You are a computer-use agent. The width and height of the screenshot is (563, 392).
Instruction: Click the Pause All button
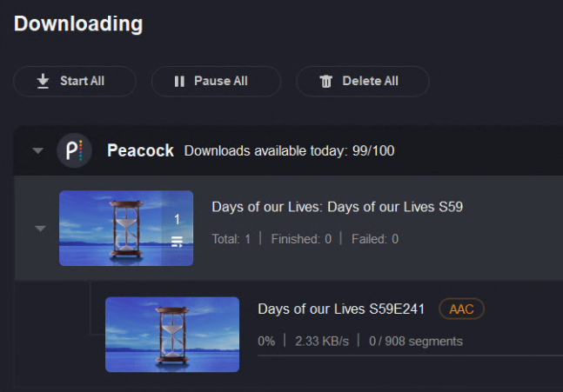[216, 82]
